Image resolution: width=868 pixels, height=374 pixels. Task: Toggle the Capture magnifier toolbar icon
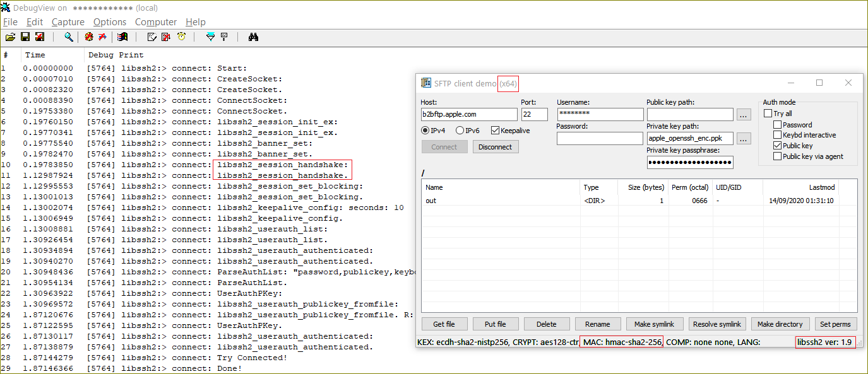tap(68, 37)
